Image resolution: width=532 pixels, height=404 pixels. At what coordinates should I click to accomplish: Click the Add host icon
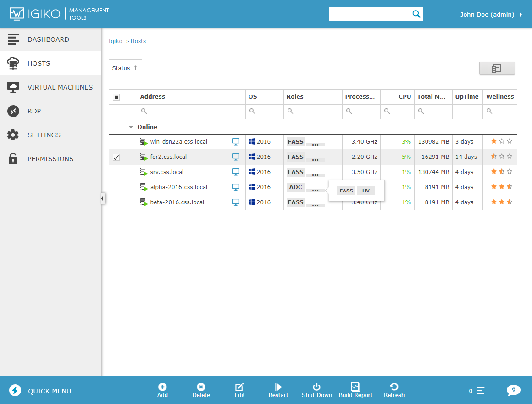(162, 387)
